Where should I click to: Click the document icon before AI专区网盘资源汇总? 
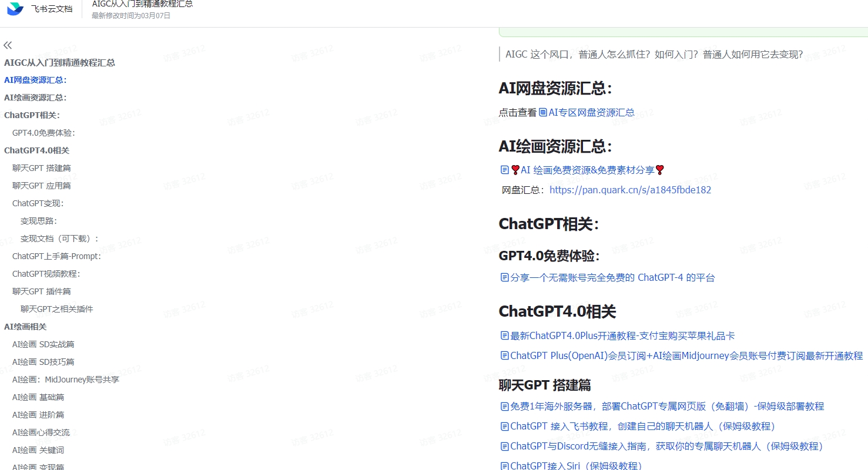543,112
